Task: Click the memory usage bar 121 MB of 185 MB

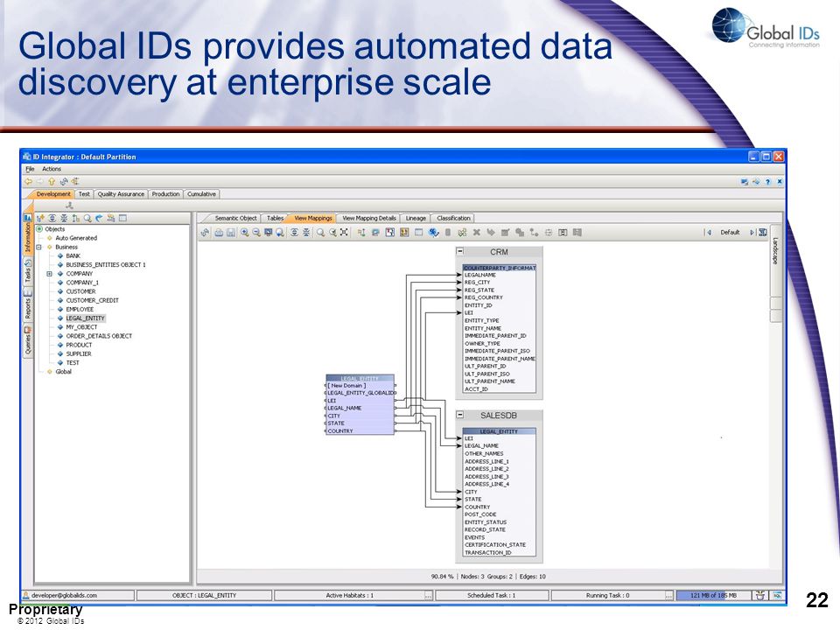Action: tap(713, 595)
